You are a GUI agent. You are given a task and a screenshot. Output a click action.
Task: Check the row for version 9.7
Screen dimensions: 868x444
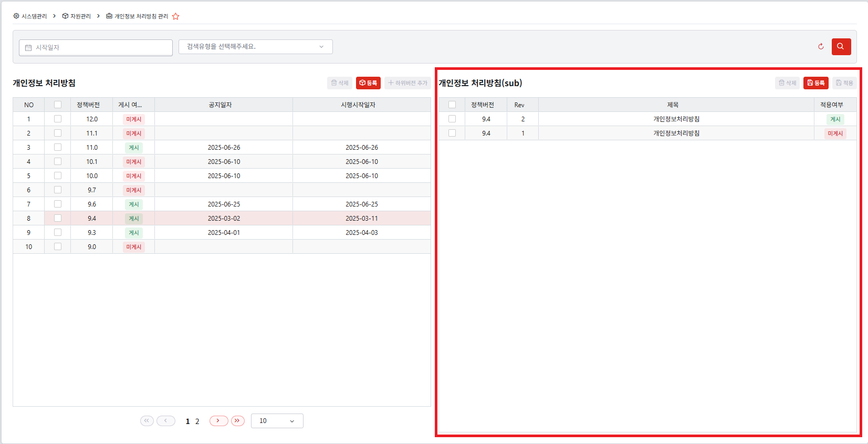pos(58,190)
